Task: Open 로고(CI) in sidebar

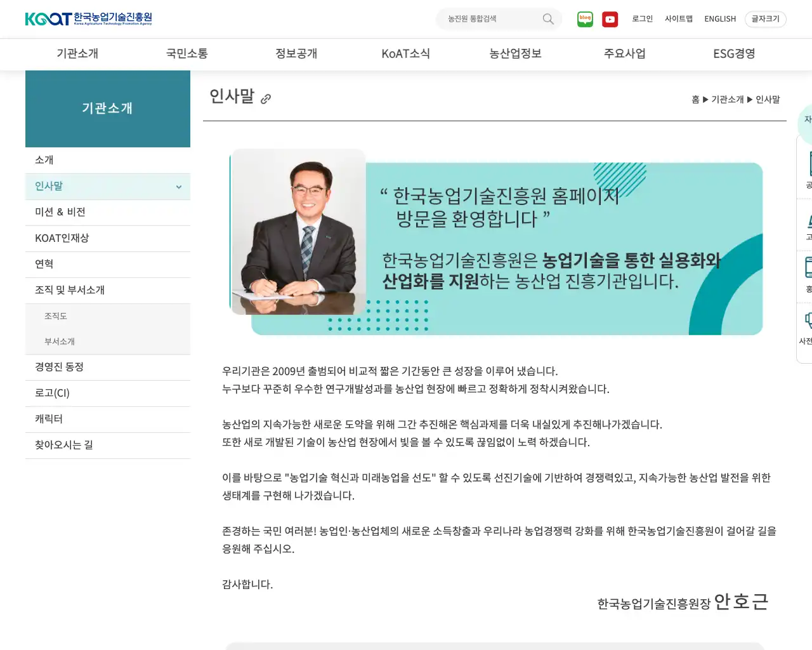Action: pyautogui.click(x=108, y=393)
